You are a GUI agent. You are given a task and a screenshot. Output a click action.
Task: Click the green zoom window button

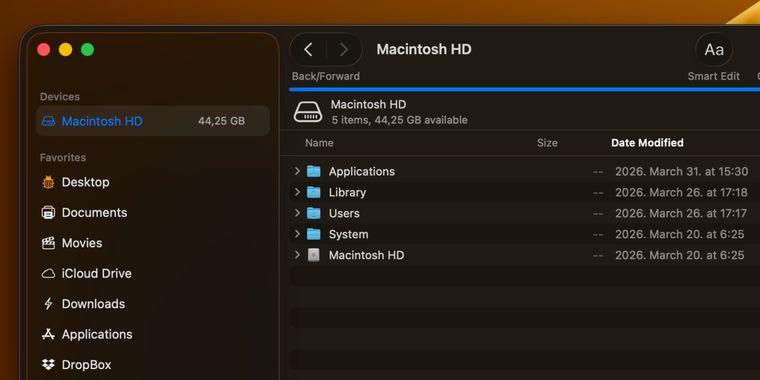pyautogui.click(x=87, y=49)
